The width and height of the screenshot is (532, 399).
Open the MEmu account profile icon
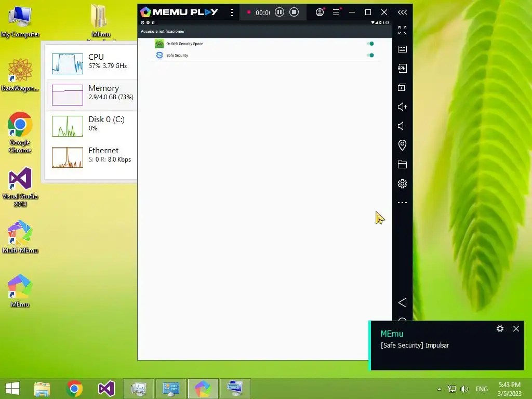(x=320, y=12)
